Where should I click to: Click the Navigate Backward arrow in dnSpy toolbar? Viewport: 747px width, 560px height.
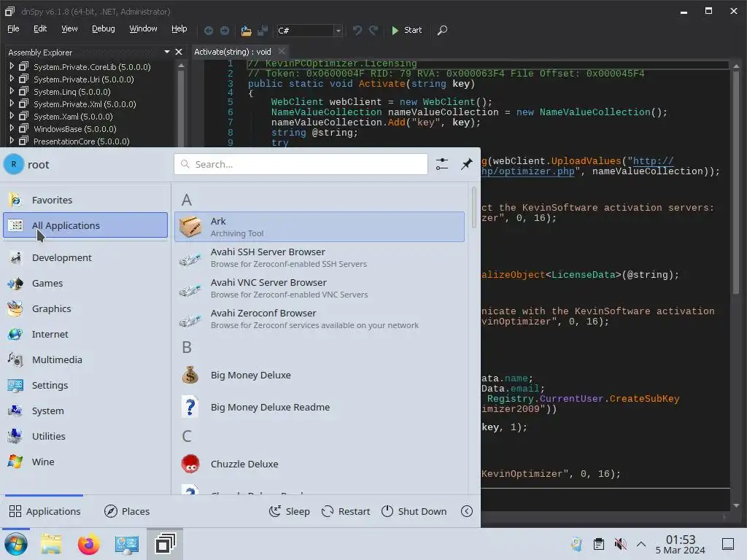208,31
